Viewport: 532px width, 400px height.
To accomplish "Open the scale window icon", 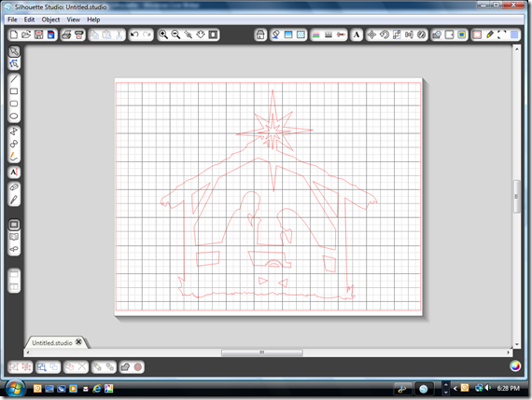I will [x=397, y=34].
